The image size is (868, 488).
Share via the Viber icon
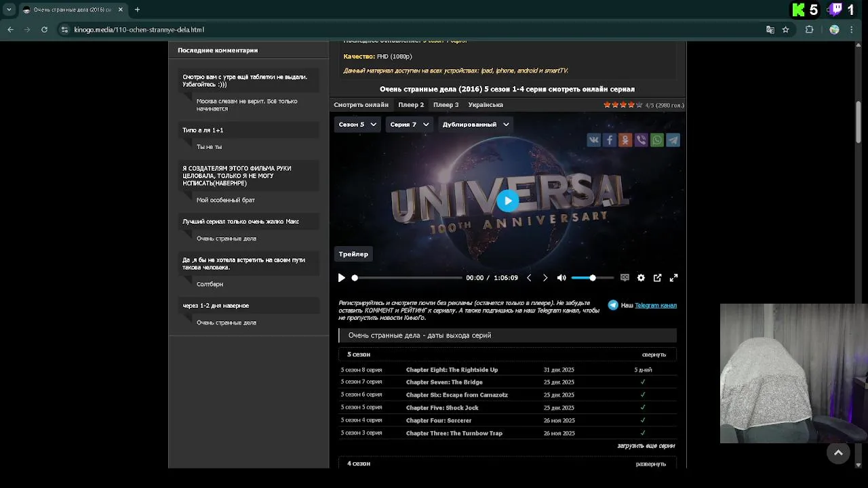641,140
